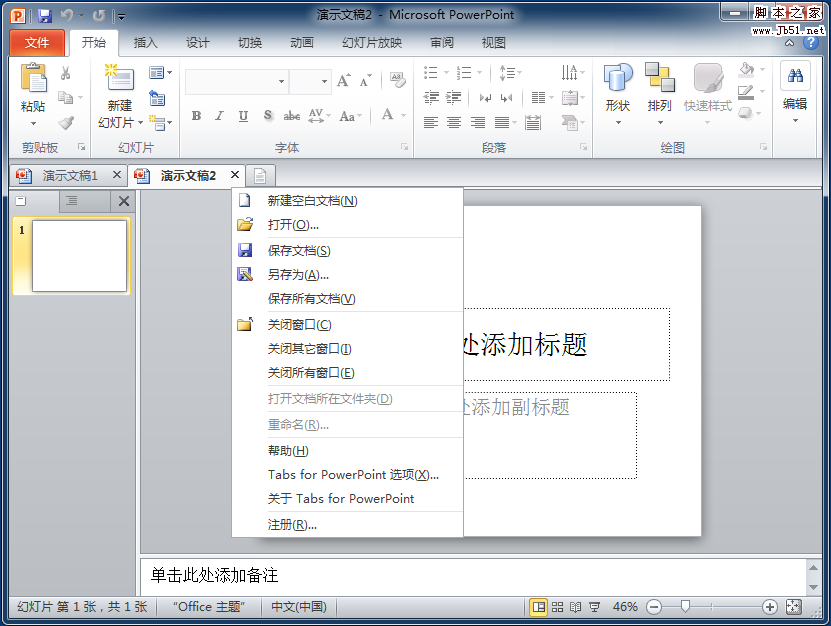Click zoom percentage 46% value
The width and height of the screenshot is (831, 626).
click(x=625, y=607)
